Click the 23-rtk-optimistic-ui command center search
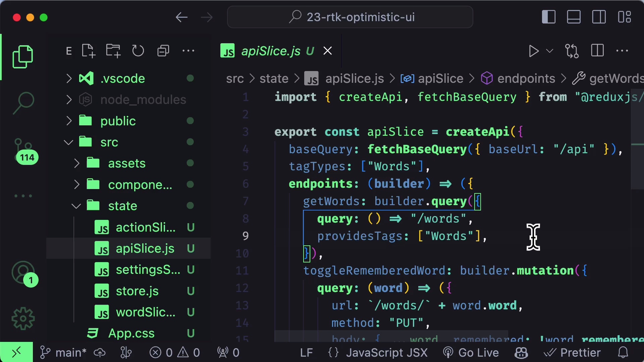The image size is (644, 362). coord(350,17)
